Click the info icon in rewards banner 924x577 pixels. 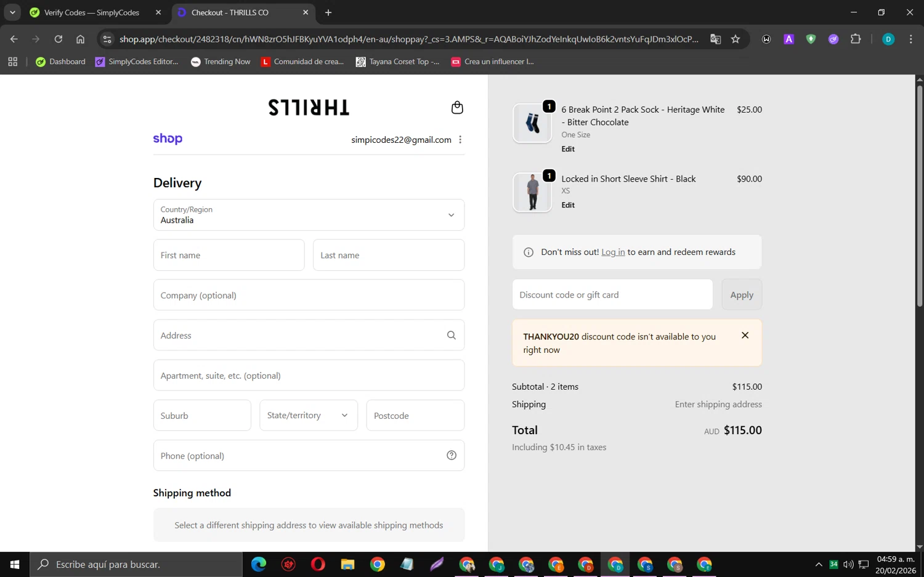tap(529, 252)
